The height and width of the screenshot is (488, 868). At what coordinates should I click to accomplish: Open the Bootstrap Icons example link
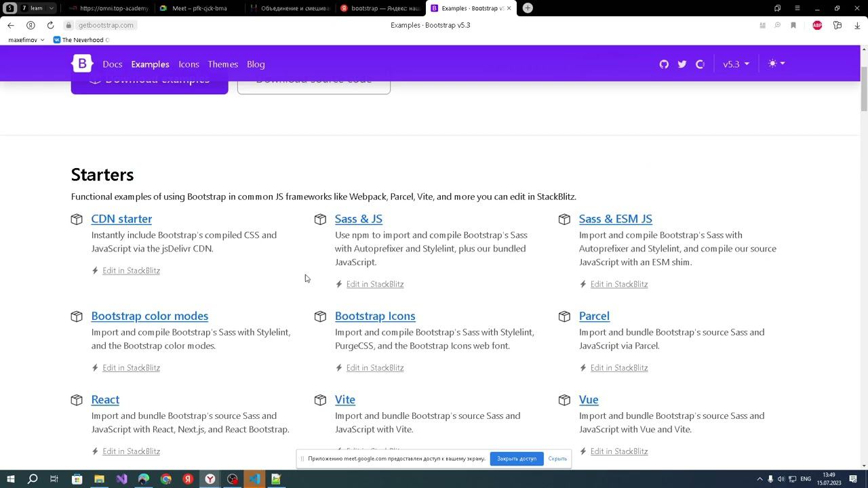(375, 316)
